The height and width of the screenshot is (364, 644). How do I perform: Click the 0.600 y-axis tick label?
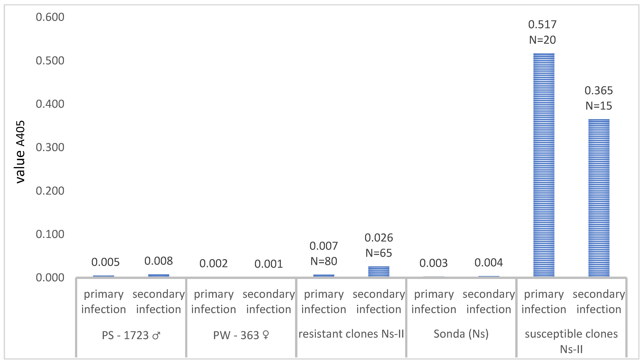(x=50, y=17)
